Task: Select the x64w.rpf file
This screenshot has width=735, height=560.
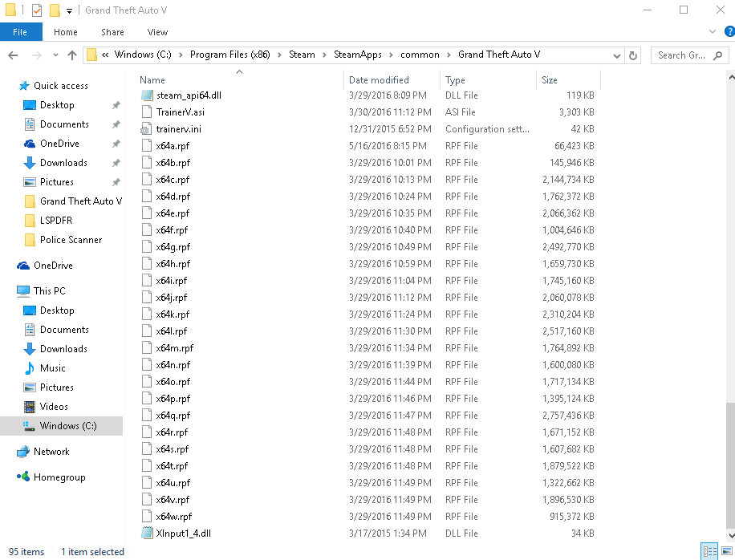Action: pyautogui.click(x=174, y=517)
